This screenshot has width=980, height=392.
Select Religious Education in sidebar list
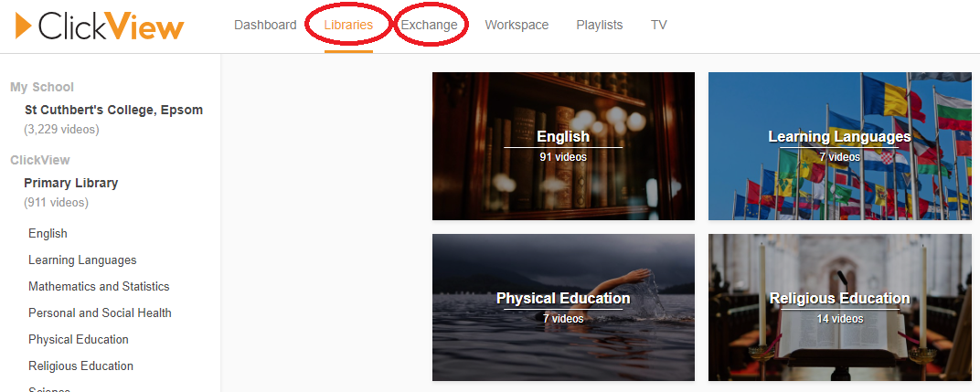point(80,366)
